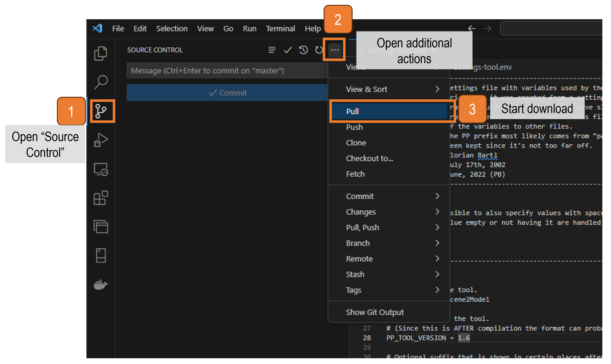Choose Fetch in the context menu
Screen dimensions: 611x364
(x=355, y=174)
